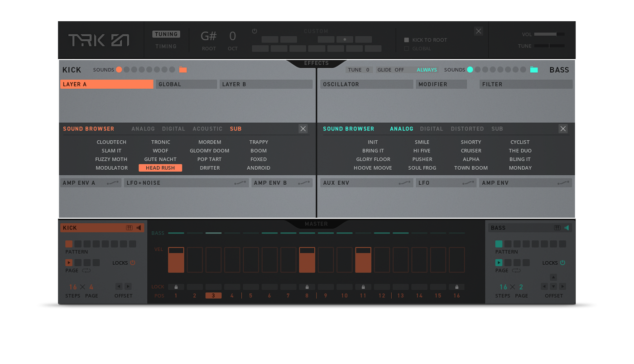Image resolution: width=634 pixels, height=364 pixels.
Task: Toggle Bass page loop icon
Action: tap(516, 271)
